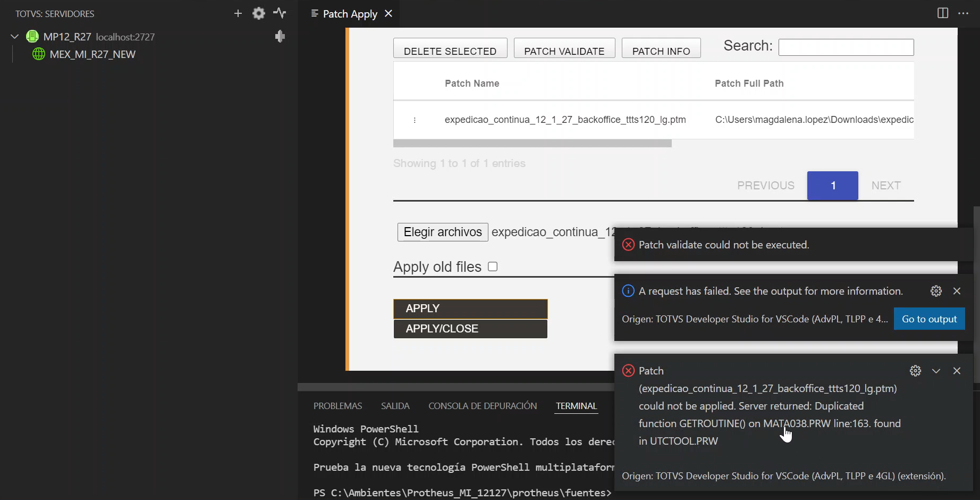This screenshot has height=500, width=980.
Task: Click PATCH INFO button
Action: tap(661, 48)
